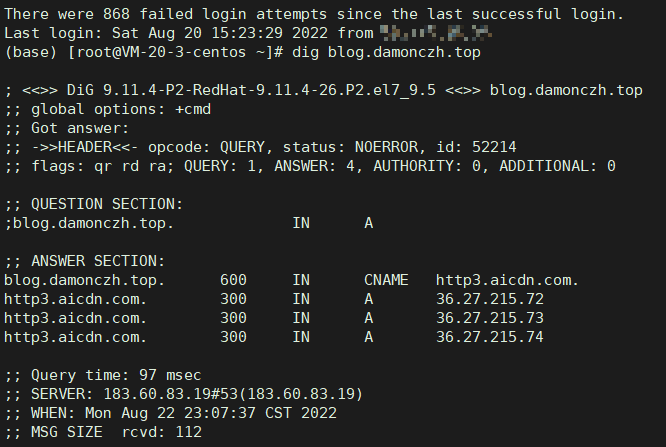Screen dimensions: 666x447
Task: Click the Query time 97 msec line
Action: [x=103, y=375]
